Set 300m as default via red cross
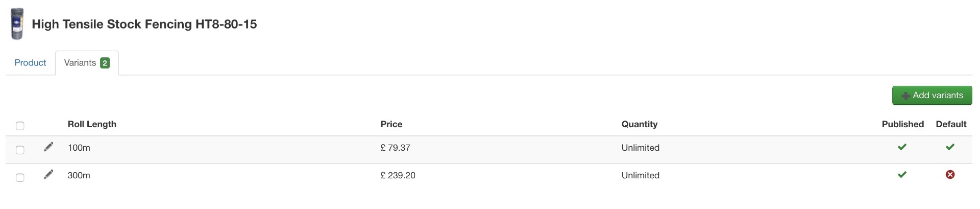Screen dimensions: 980x209 [950, 175]
